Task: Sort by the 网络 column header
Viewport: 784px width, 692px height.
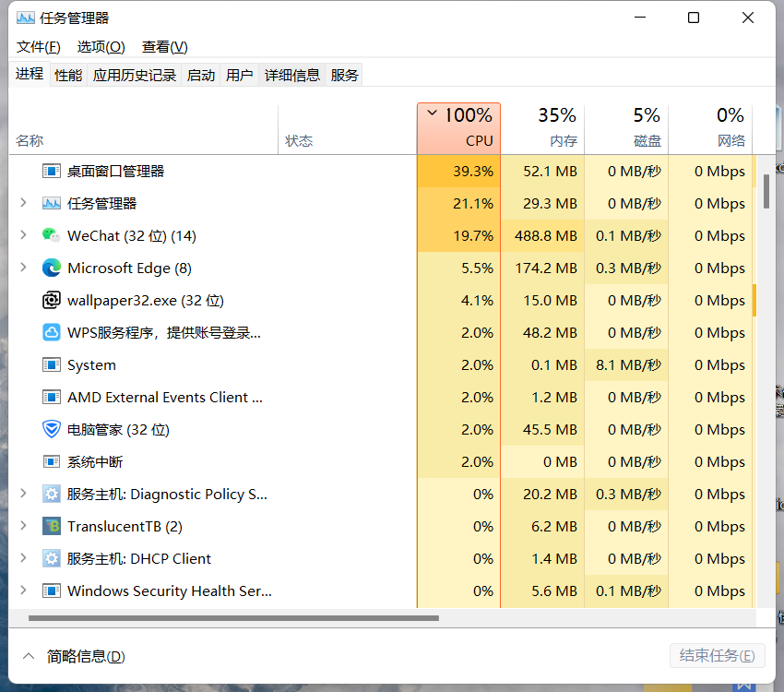Action: coord(711,128)
